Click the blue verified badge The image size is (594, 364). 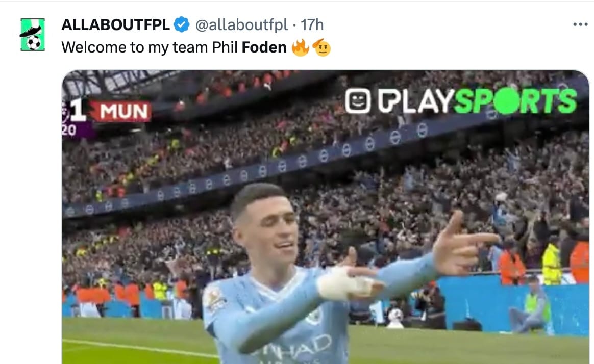click(182, 24)
